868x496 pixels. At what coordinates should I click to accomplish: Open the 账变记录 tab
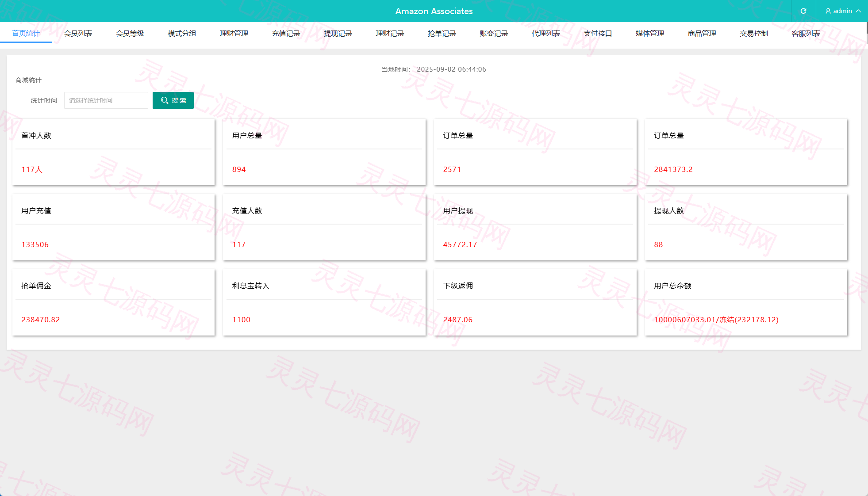tap(494, 33)
